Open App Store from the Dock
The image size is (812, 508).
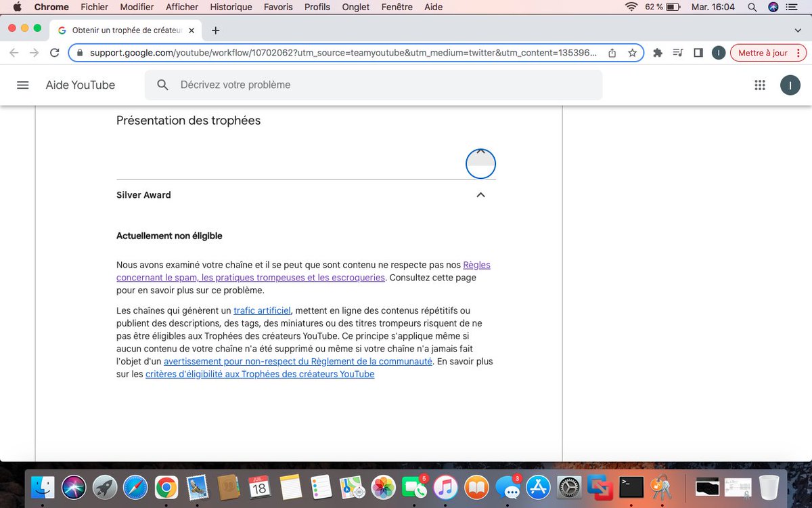pyautogui.click(x=539, y=487)
